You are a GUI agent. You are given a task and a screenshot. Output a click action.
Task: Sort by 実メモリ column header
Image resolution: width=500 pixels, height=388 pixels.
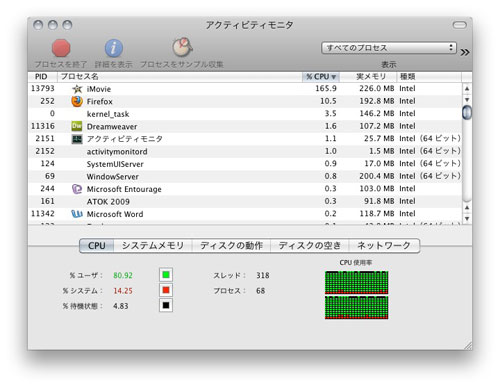[x=368, y=77]
